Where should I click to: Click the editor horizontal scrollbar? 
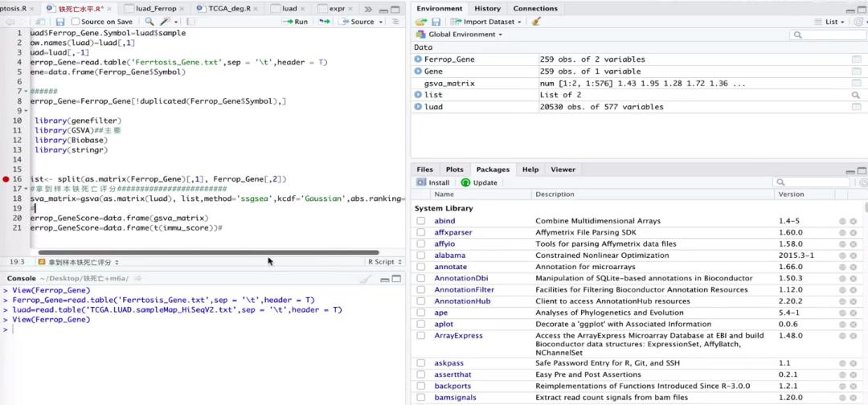[208, 252]
